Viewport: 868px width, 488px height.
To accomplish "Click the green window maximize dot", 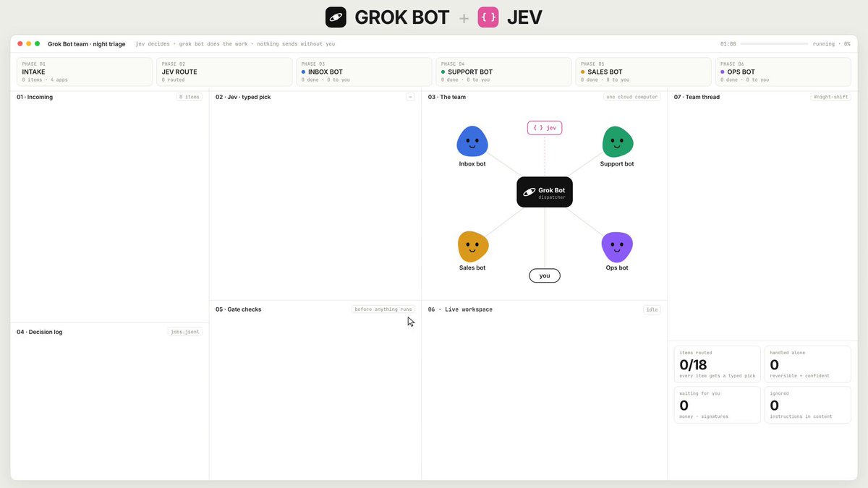I will click(x=38, y=44).
